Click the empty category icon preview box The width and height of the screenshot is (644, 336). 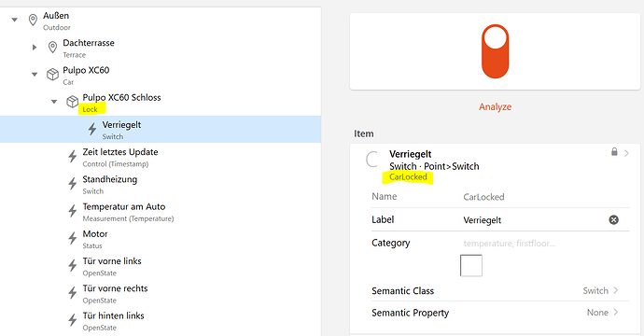(x=471, y=265)
